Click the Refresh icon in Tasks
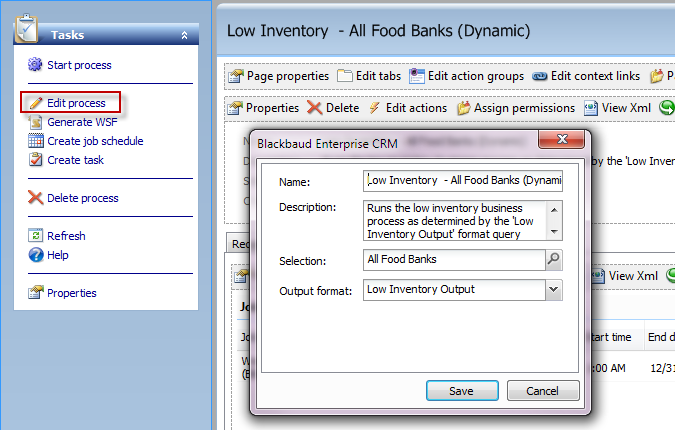This screenshot has width=675, height=430. (x=36, y=235)
